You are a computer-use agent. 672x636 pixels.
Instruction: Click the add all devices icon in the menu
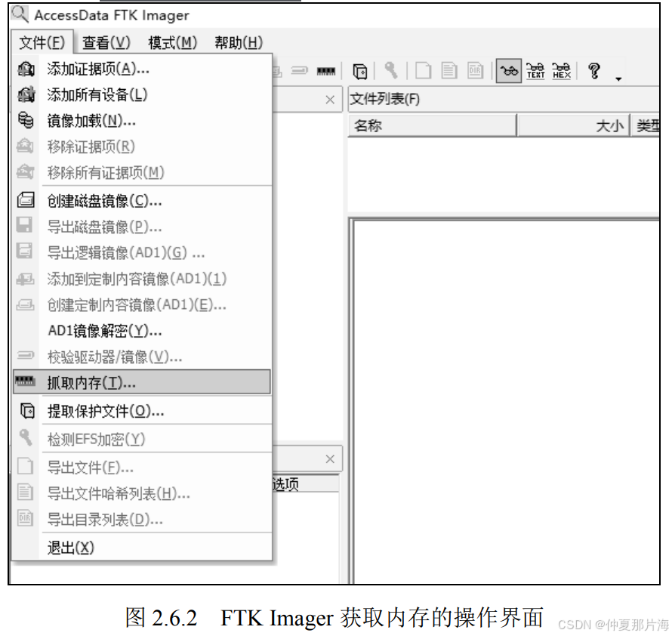tap(26, 94)
